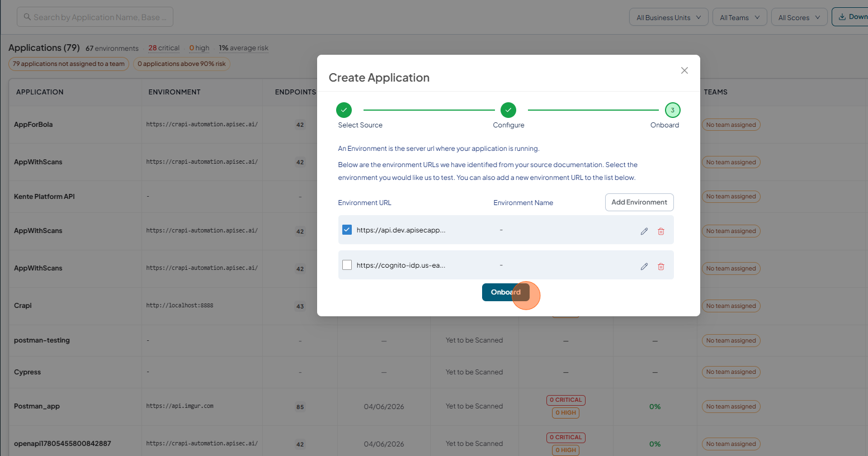
Task: Open the All Business Units dropdown
Action: (669, 17)
